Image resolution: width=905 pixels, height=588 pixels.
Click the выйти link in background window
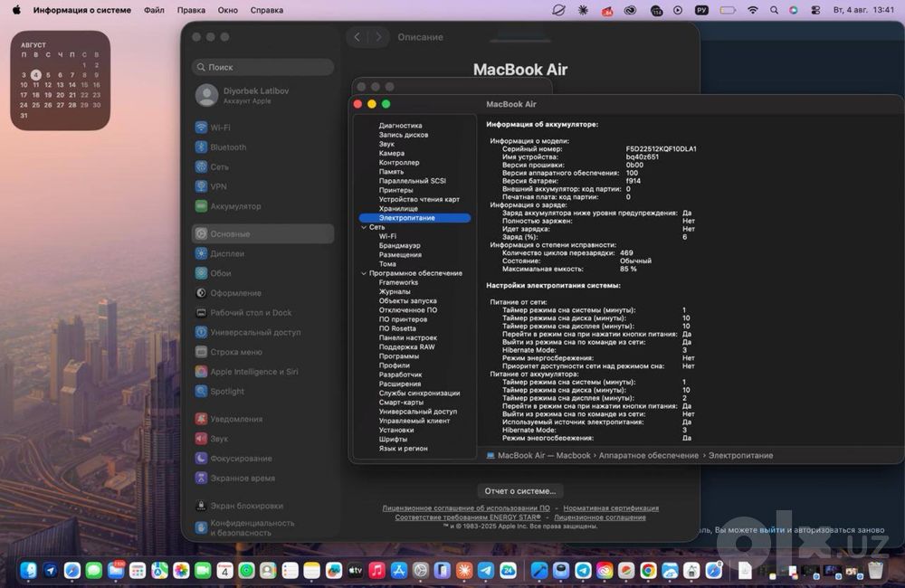tap(772, 530)
